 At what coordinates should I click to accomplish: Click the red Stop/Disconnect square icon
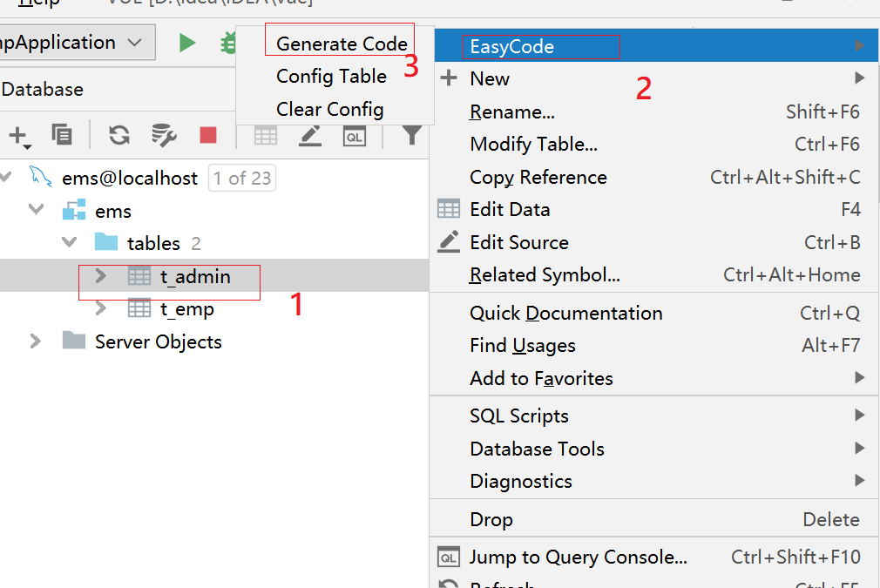point(208,135)
